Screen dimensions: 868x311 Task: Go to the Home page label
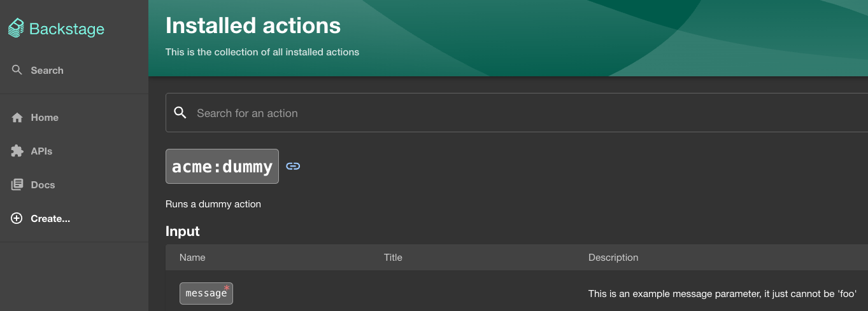(x=45, y=118)
